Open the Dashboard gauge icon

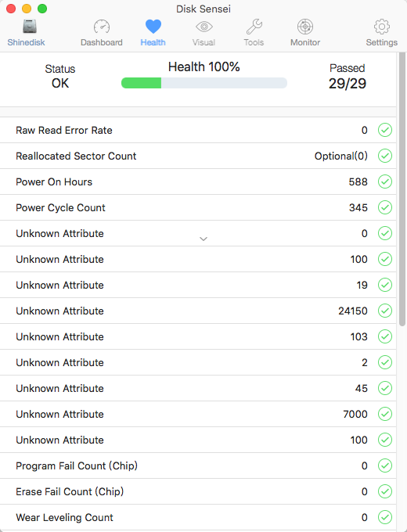pos(102,27)
